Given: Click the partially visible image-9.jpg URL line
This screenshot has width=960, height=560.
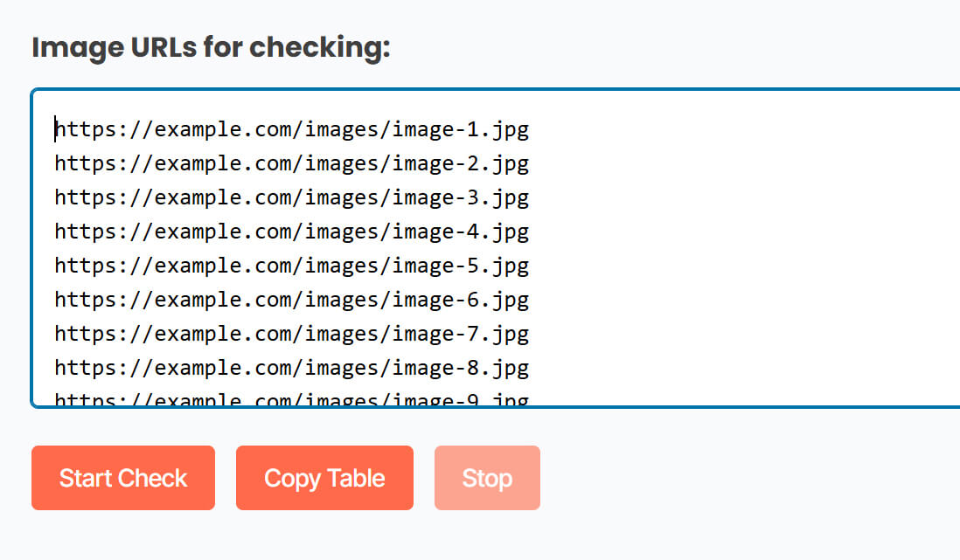Looking at the screenshot, I should [291, 398].
